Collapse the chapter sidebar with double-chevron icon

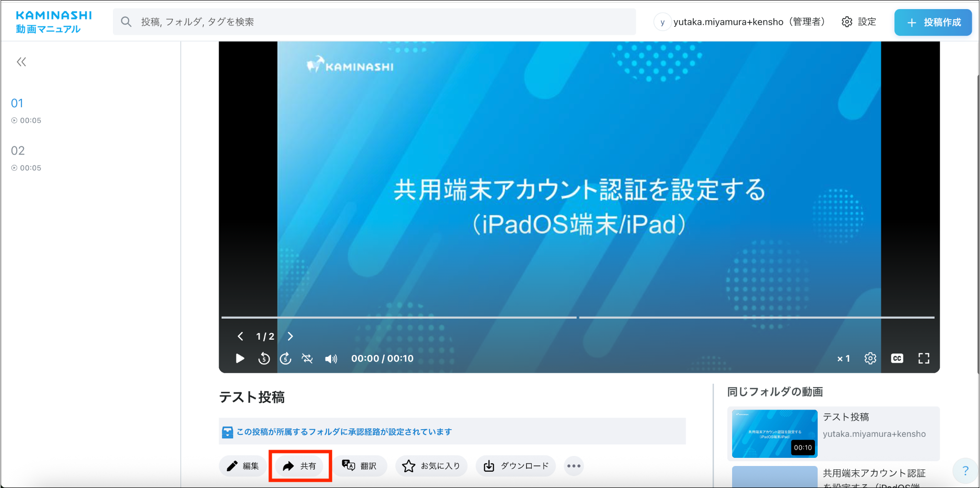tap(22, 62)
